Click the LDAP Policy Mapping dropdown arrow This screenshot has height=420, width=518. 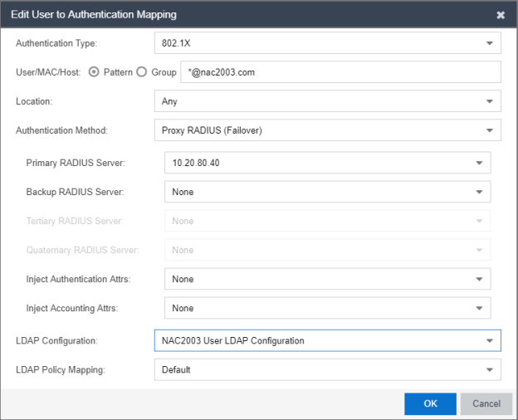click(489, 369)
